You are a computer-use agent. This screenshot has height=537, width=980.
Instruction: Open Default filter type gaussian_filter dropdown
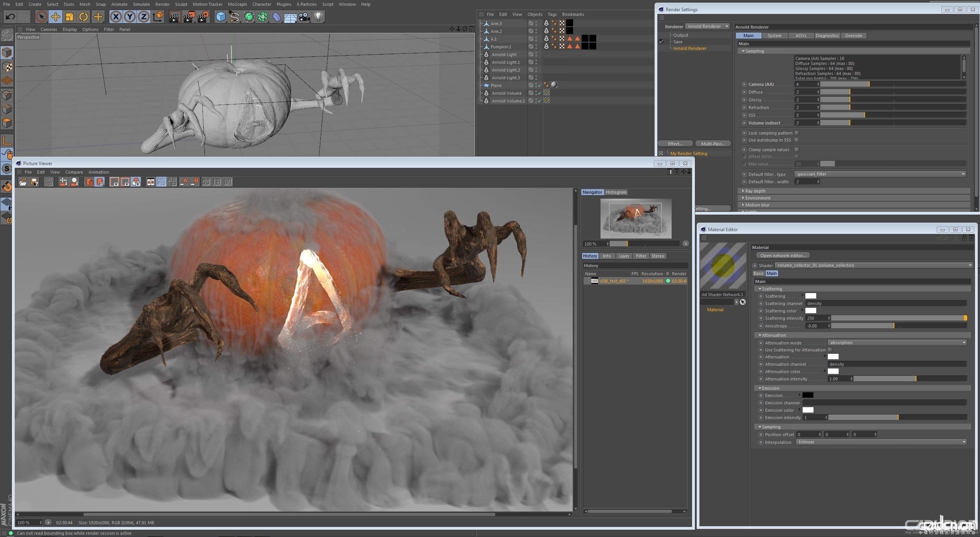[880, 174]
